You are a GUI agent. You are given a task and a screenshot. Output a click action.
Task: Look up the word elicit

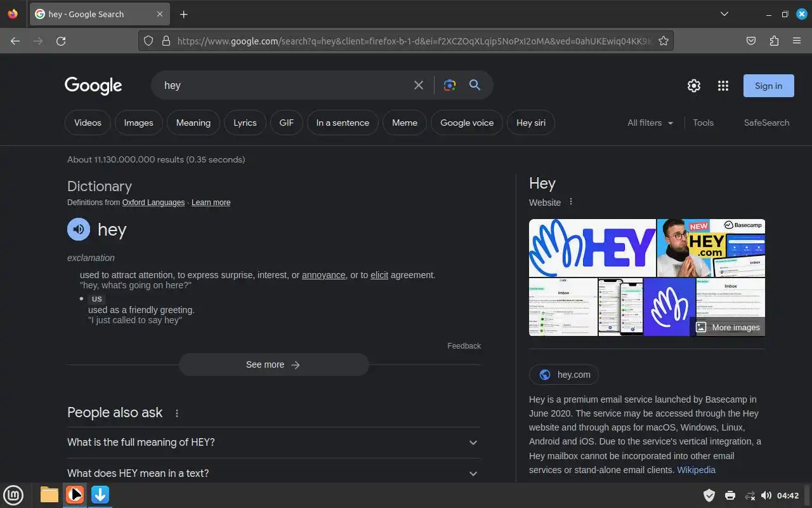click(x=379, y=275)
